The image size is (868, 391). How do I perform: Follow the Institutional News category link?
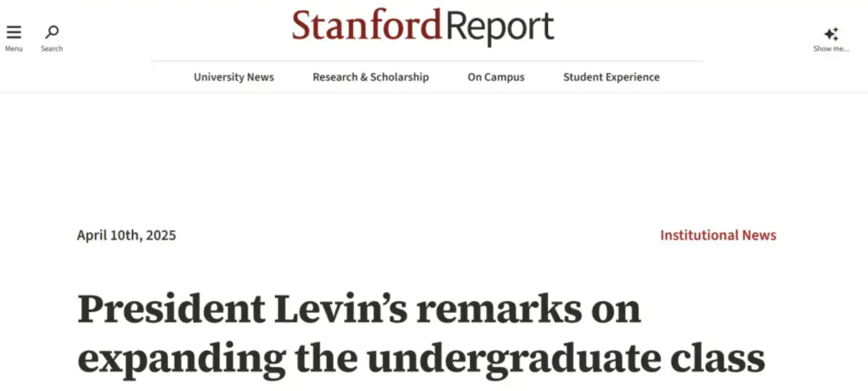(719, 236)
